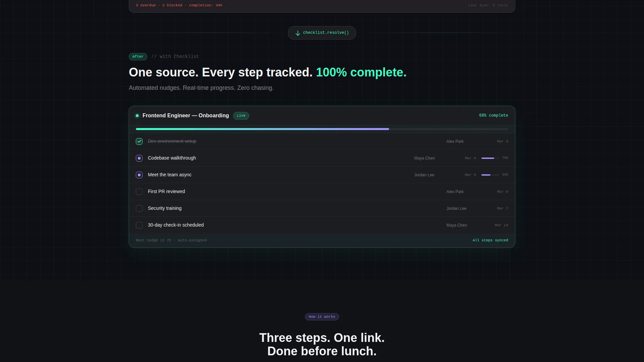This screenshot has width=644, height=362.
Task: Toggle the Meet the team async checkbox
Action: pyautogui.click(x=139, y=175)
